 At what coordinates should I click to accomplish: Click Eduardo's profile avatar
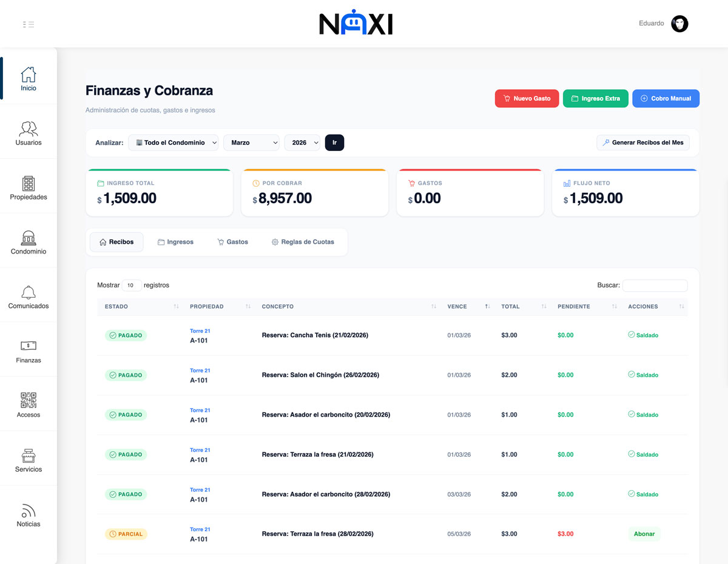click(679, 24)
